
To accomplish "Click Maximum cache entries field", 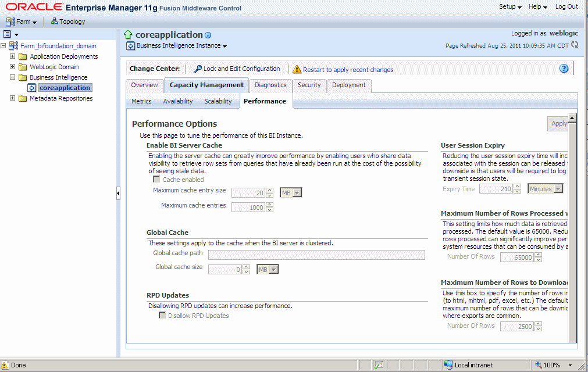I will [248, 207].
